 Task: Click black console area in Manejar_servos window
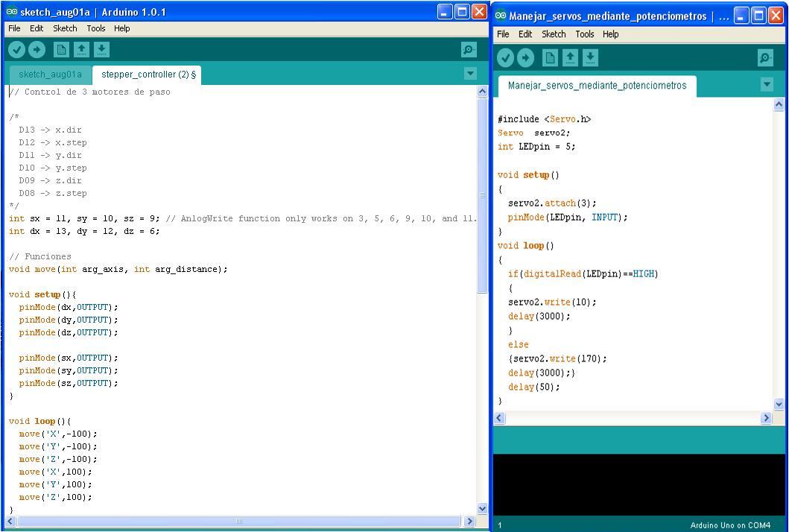639,484
